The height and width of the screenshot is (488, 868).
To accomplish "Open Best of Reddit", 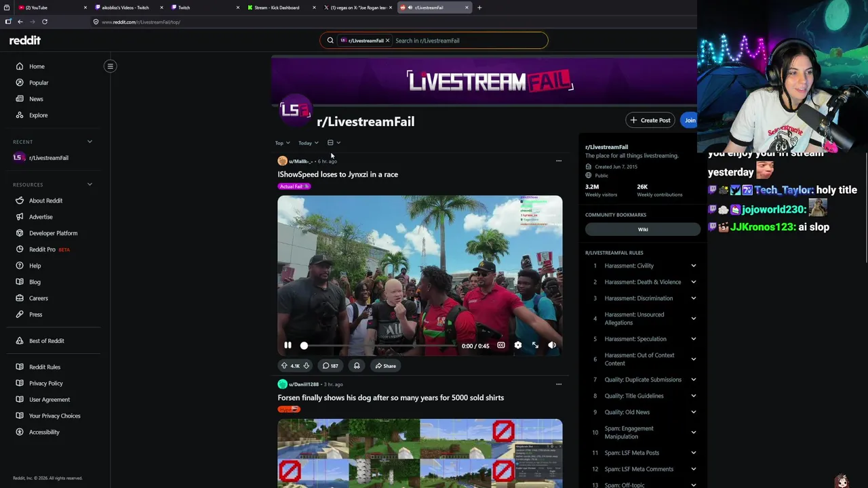I will tap(46, 341).
